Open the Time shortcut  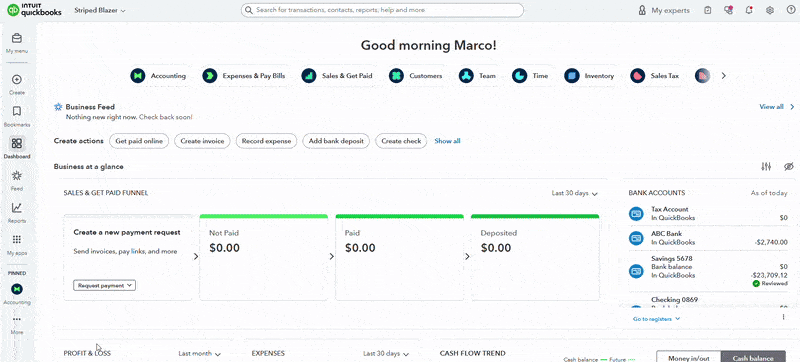531,76
